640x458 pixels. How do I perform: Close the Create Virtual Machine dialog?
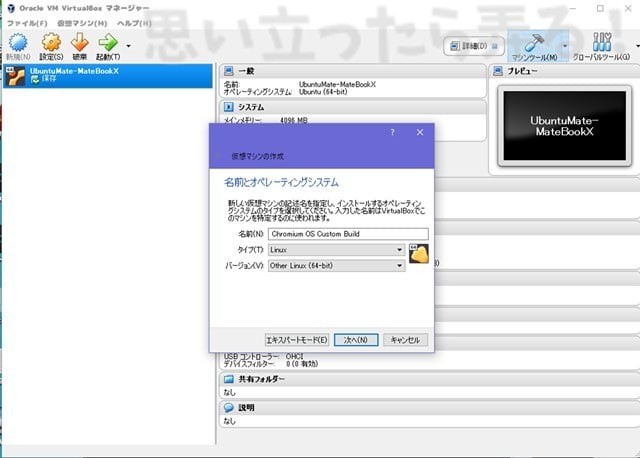(420, 132)
